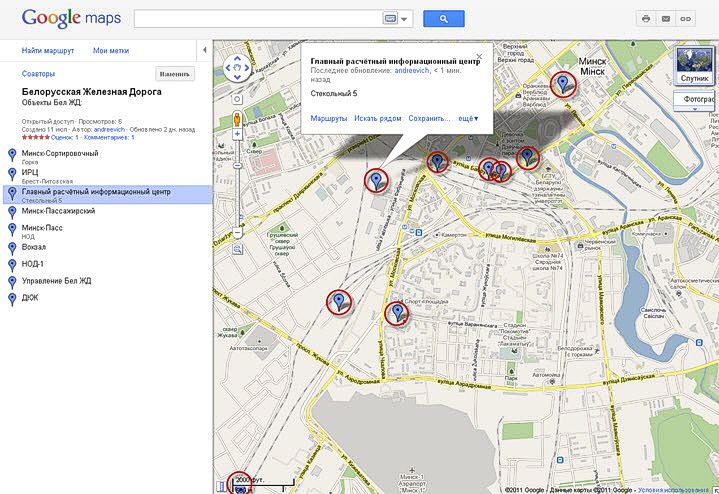This screenshot has width=719, height=494.
Task: Click Маршруты in the info window
Action: (329, 118)
